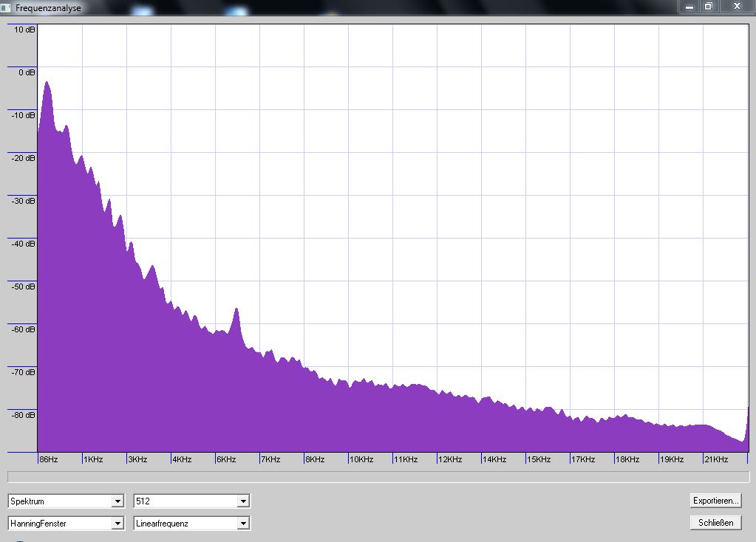
Task: Click the -50 dB axis label
Action: 23,287
